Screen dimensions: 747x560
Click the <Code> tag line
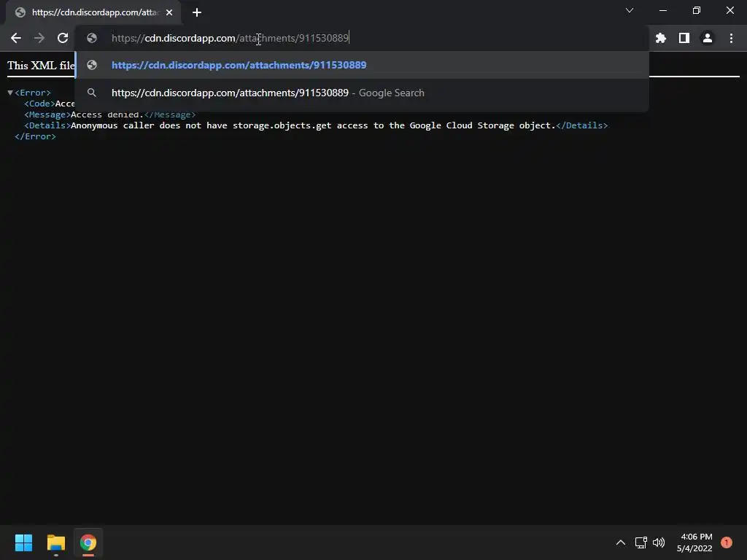tap(50, 104)
